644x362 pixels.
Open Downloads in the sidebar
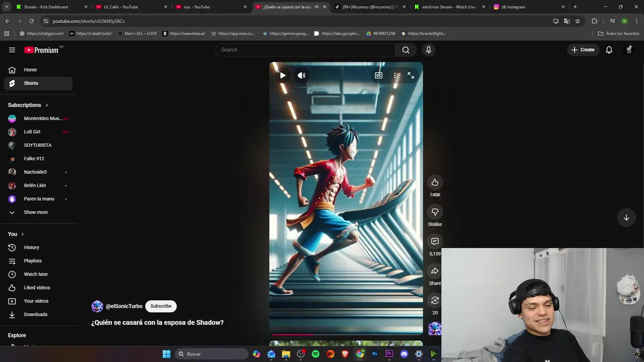tap(38, 315)
